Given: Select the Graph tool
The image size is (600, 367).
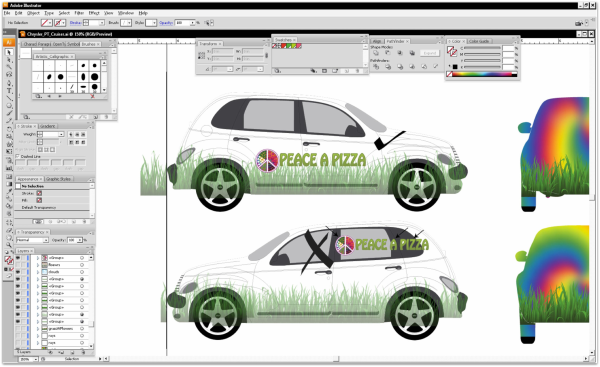Looking at the screenshot, I should tap(9, 168).
